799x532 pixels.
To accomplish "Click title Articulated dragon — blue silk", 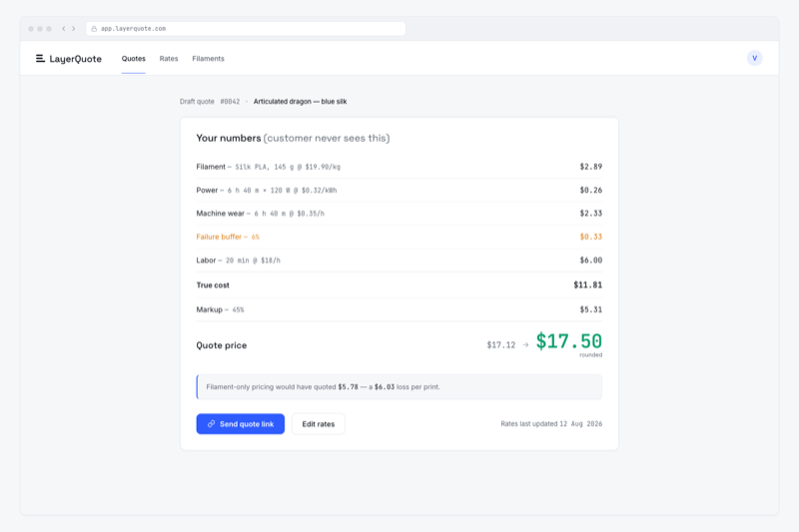I will [301, 101].
